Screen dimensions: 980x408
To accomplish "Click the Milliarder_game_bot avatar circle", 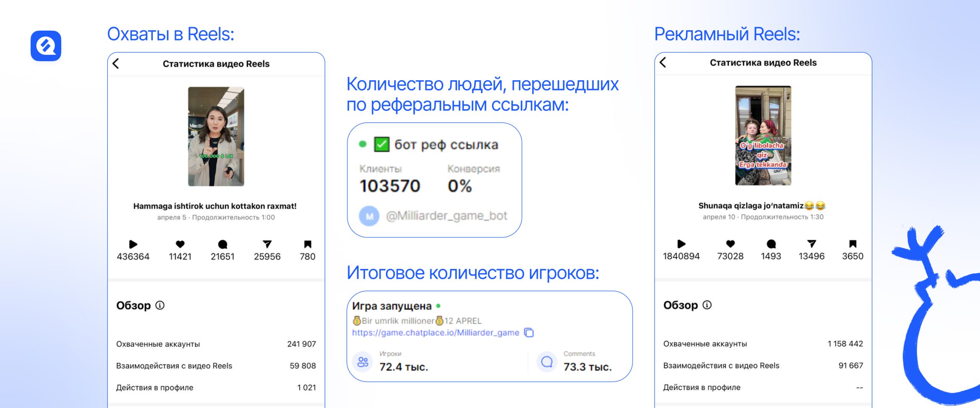I will [369, 216].
